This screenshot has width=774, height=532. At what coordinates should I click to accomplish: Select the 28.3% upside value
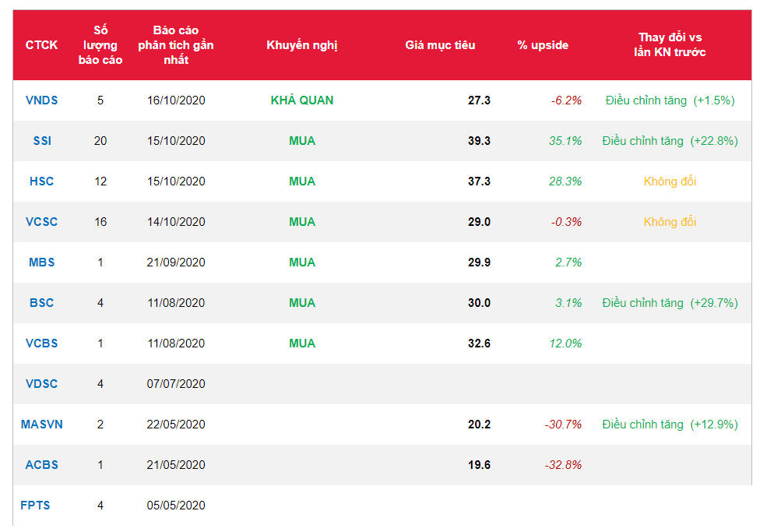click(565, 181)
